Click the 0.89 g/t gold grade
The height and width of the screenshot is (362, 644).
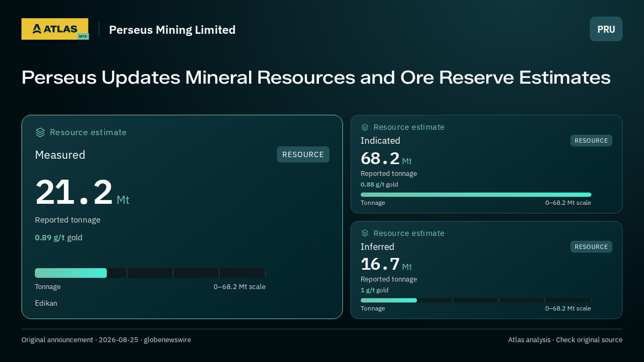tap(58, 238)
